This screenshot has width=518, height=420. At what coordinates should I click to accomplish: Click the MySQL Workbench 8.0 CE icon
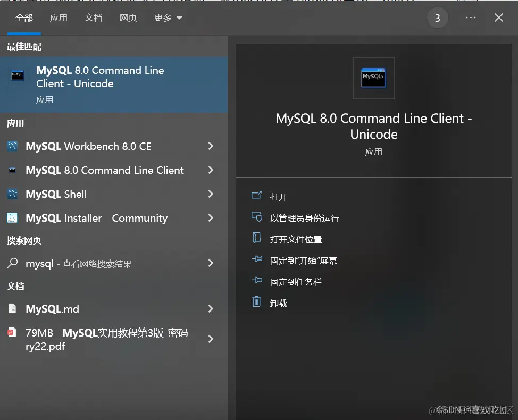(12, 146)
